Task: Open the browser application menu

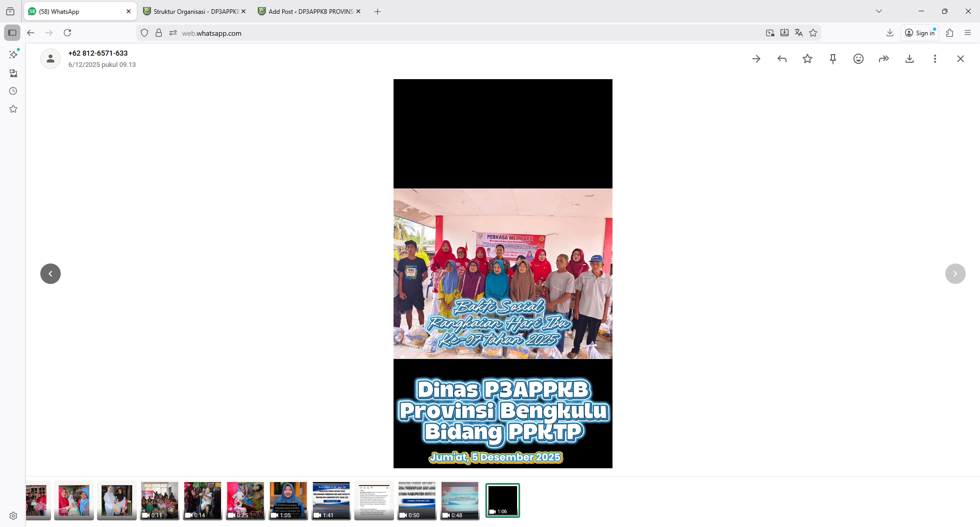Action: [x=968, y=33]
